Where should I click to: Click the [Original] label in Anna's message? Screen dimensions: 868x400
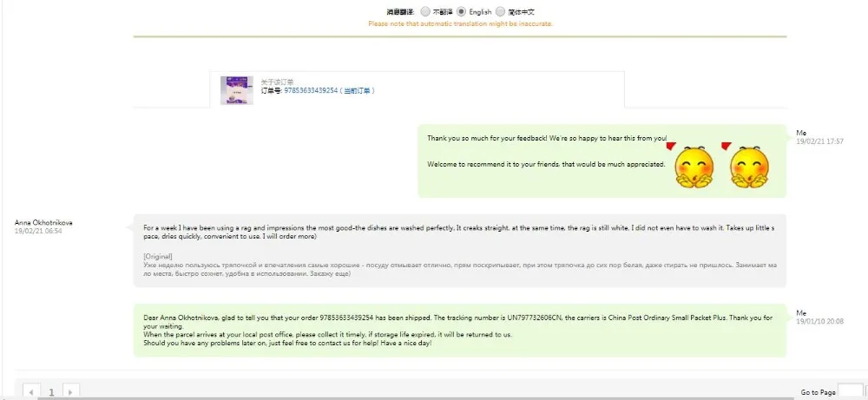[158, 256]
